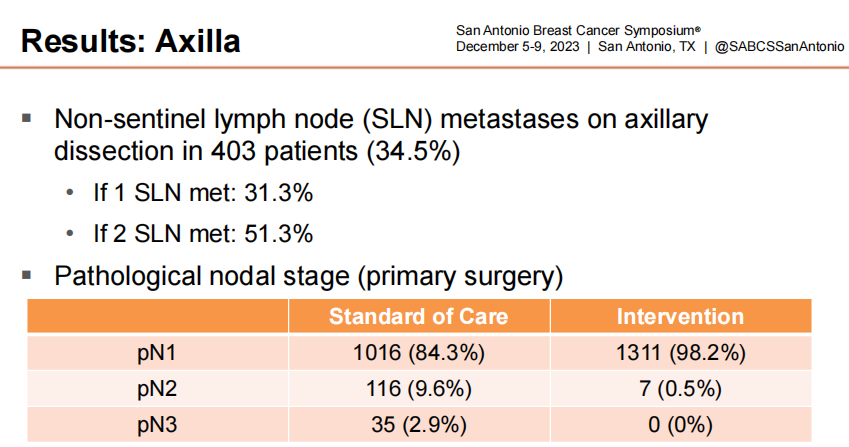The image size is (849, 447).
Task: Click the "If 1 SLN met: 31.3%" sub-bullet
Action: pos(204,194)
